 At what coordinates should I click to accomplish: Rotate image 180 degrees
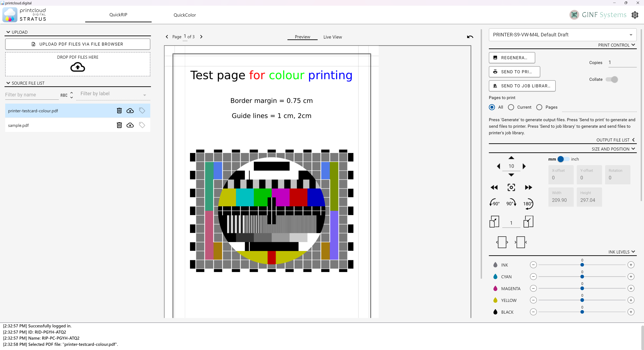point(528,204)
